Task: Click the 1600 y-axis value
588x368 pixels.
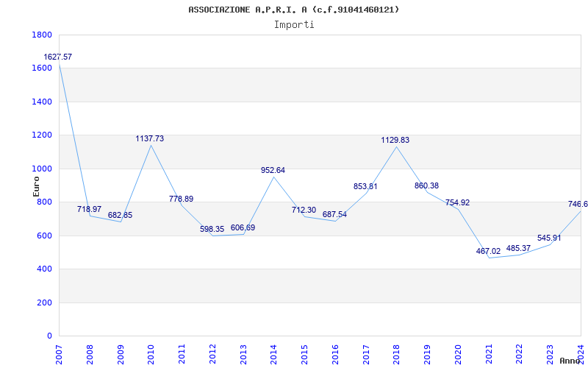Action: (42, 68)
